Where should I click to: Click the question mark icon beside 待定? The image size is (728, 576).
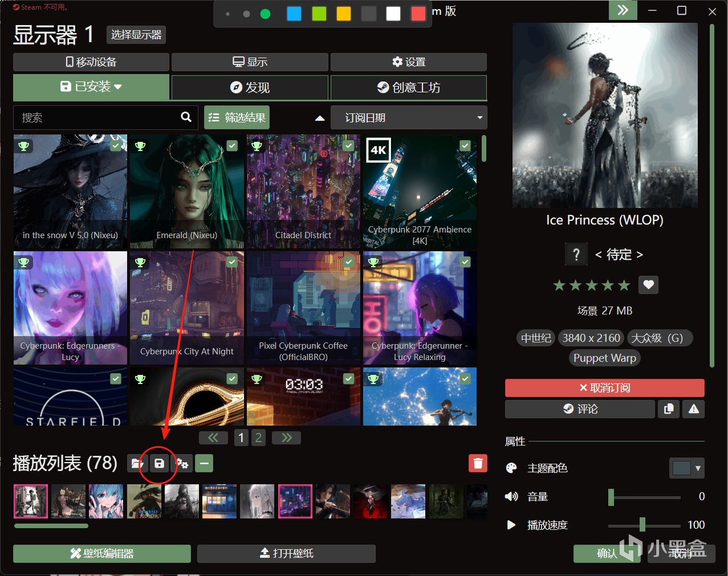(x=576, y=254)
